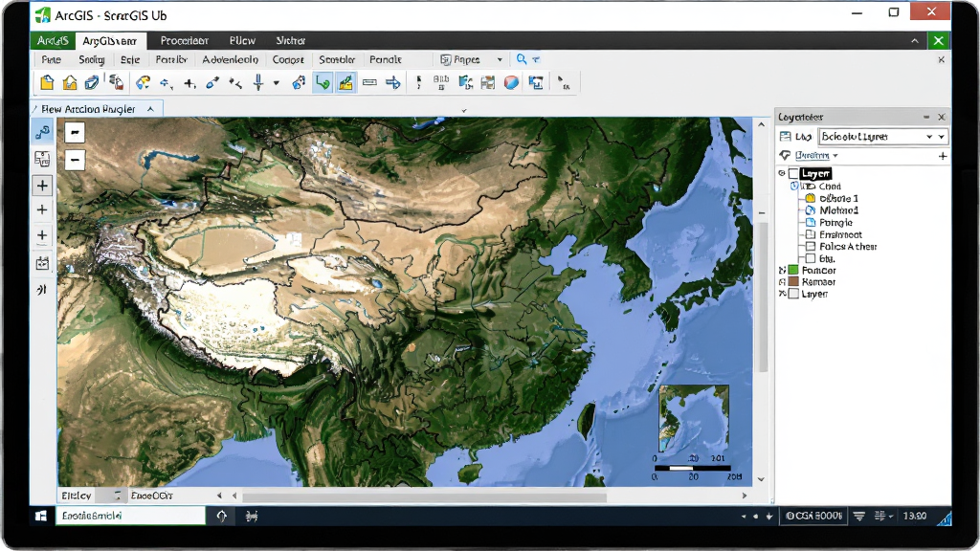The height and width of the screenshot is (551, 980).
Task: Select the ruler measure tool
Action: (x=369, y=82)
